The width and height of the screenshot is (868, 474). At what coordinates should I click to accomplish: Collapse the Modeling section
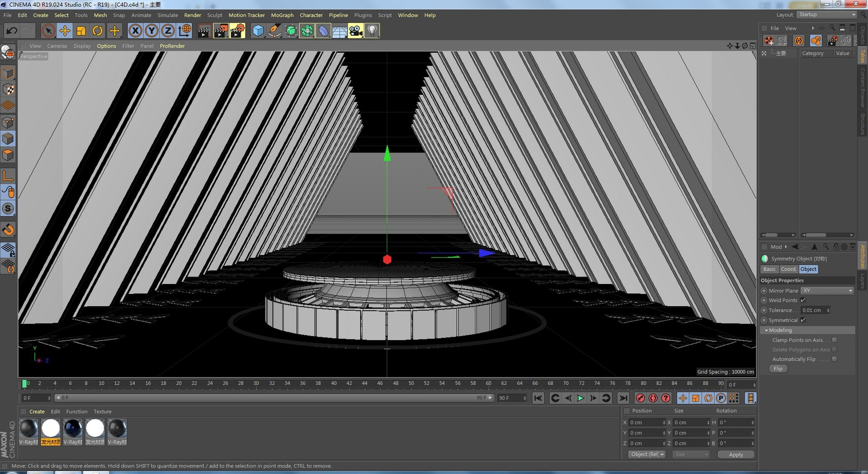pyautogui.click(x=766, y=330)
